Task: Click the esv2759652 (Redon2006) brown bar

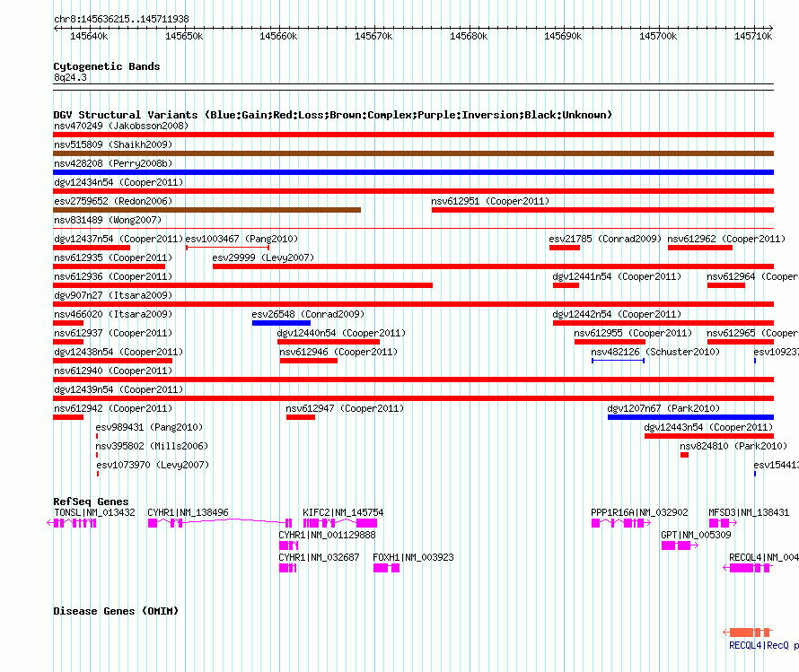Action: (206, 210)
